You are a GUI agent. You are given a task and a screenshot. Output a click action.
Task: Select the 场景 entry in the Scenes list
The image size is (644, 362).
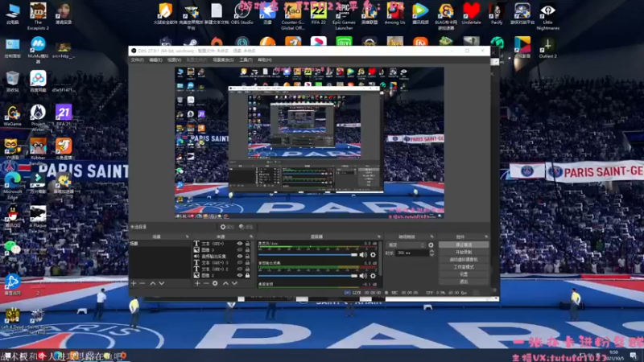pyautogui.click(x=159, y=244)
